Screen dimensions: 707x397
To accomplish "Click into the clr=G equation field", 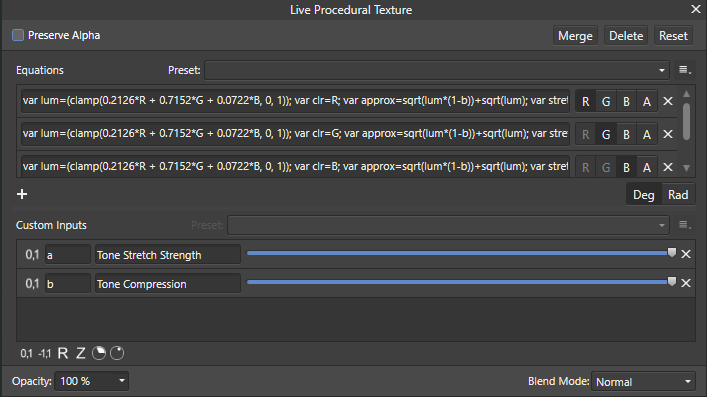I will click(295, 134).
